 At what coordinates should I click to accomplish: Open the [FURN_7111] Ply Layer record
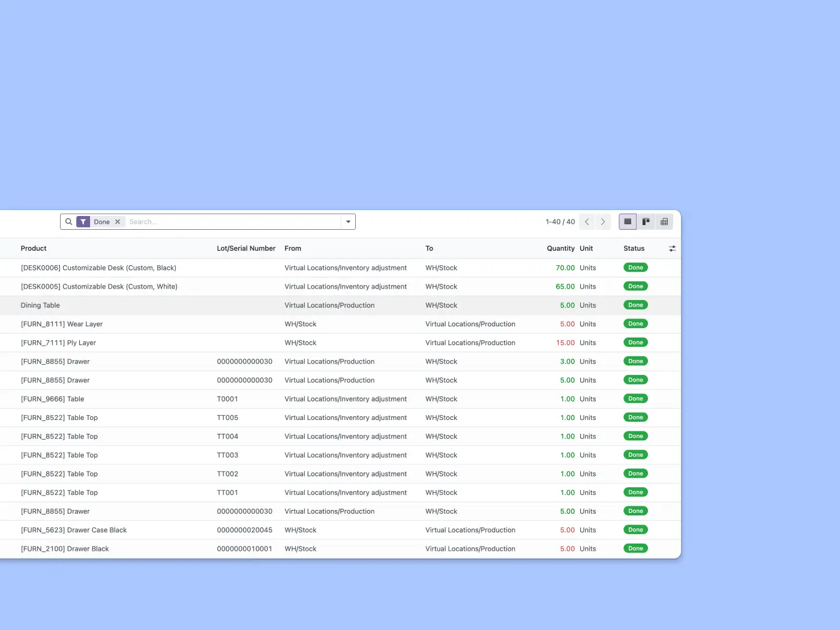point(58,343)
